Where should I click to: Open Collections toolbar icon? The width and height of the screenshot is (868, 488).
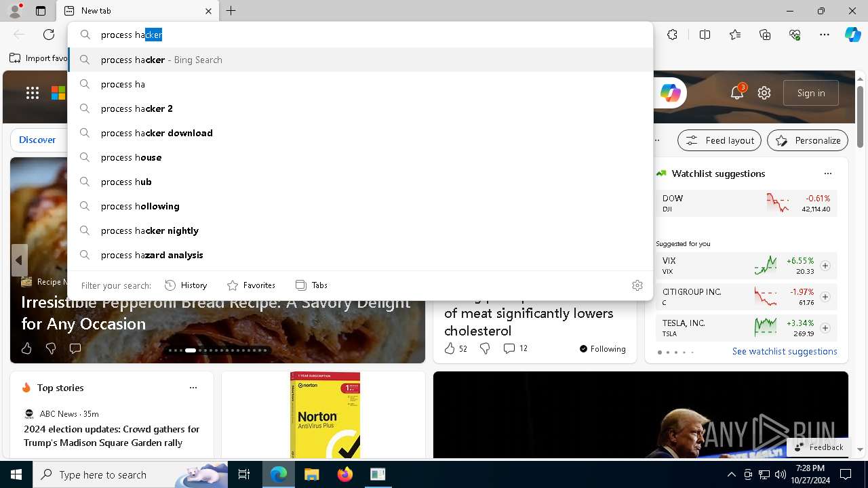(x=765, y=35)
